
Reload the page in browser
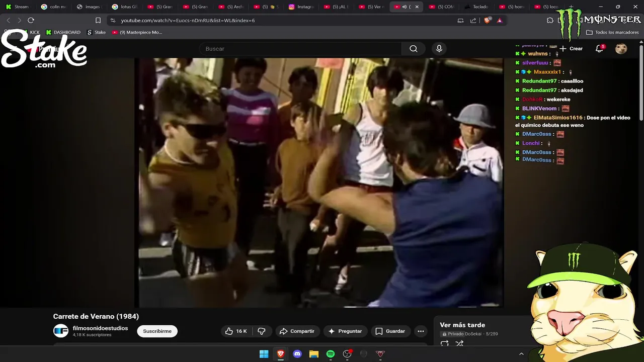click(31, 20)
